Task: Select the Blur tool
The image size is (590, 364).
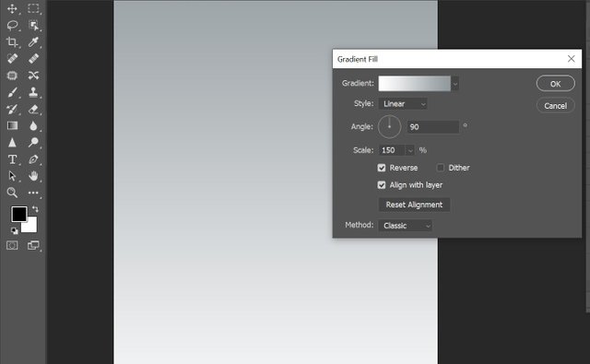Action: tap(33, 125)
